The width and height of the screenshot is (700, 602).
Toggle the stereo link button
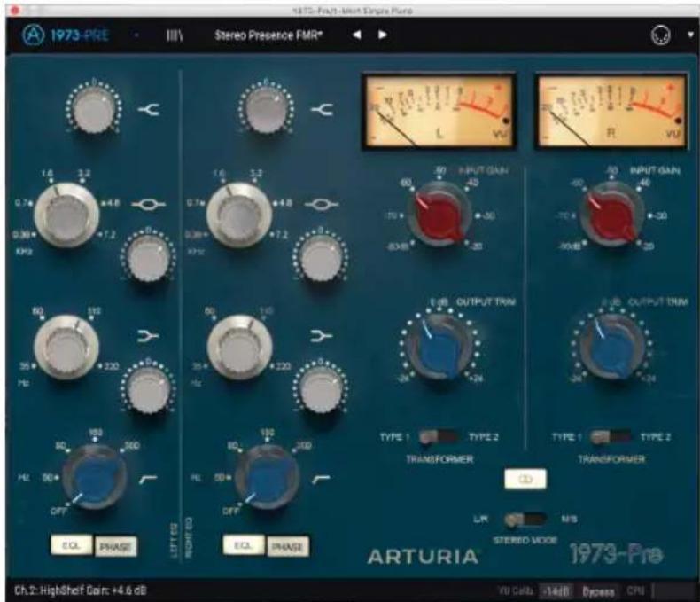point(525,479)
